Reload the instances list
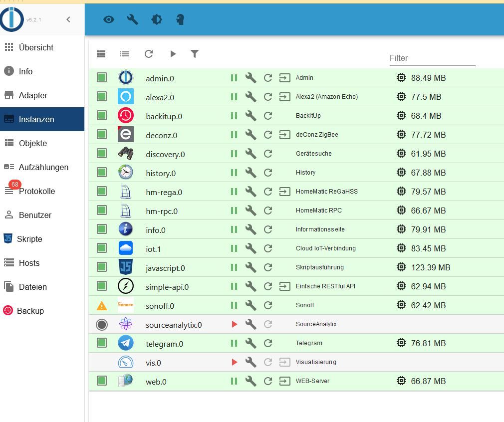The image size is (504, 422). (149, 54)
